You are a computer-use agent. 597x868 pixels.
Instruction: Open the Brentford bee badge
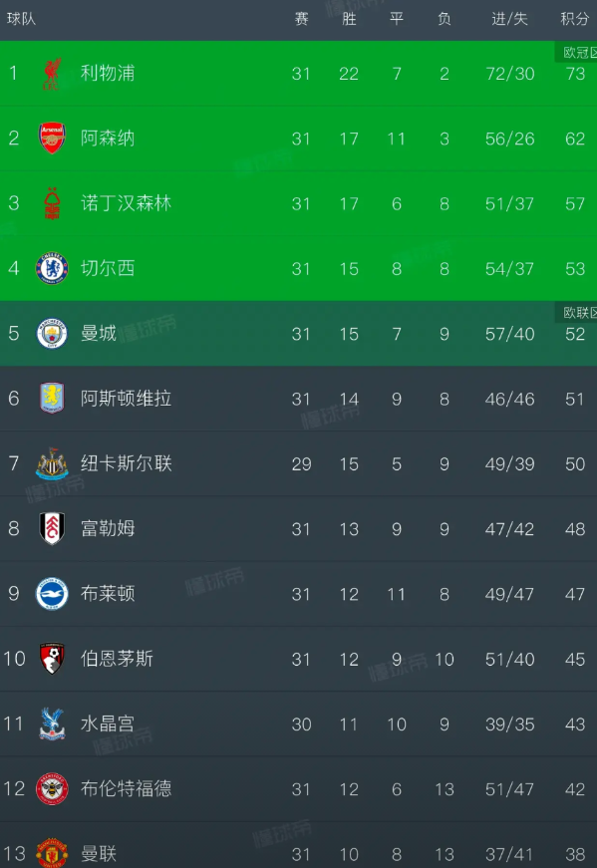(52, 789)
